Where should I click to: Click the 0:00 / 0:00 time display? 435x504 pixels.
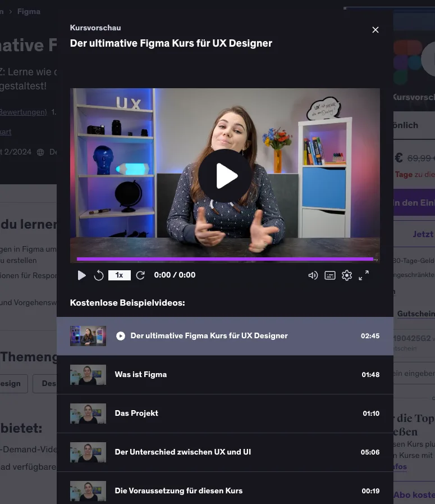175,275
